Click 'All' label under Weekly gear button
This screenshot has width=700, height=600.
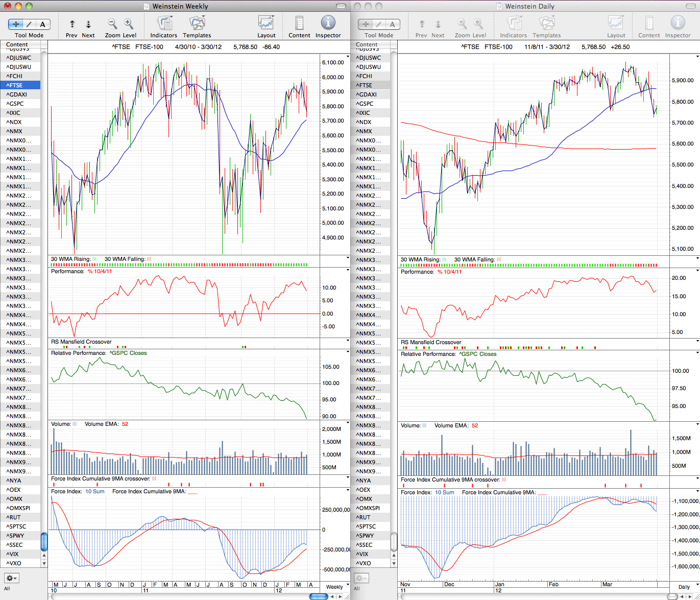click(x=7, y=589)
